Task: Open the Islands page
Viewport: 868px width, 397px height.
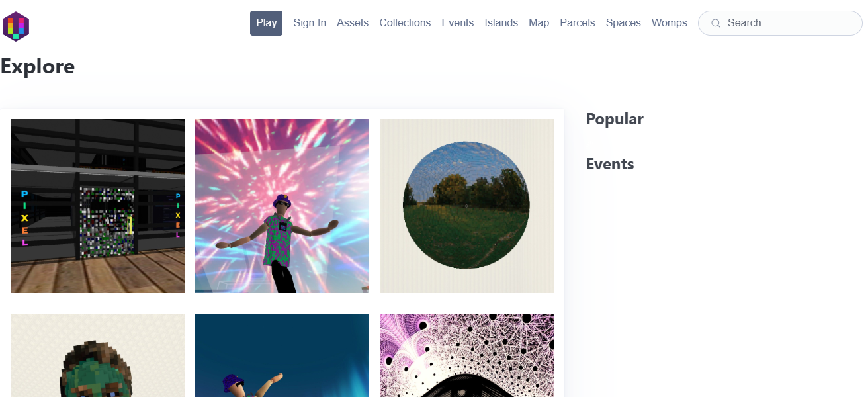Action: 501,23
